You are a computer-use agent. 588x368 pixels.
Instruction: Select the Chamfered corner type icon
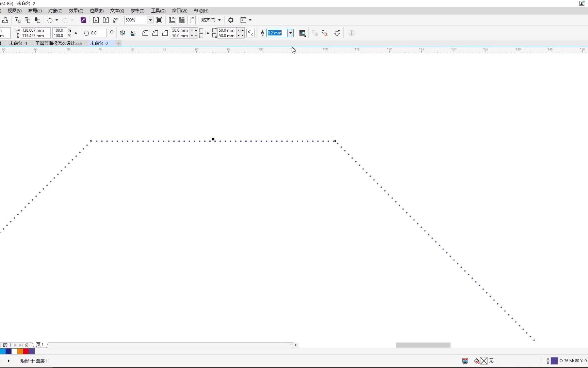click(165, 33)
